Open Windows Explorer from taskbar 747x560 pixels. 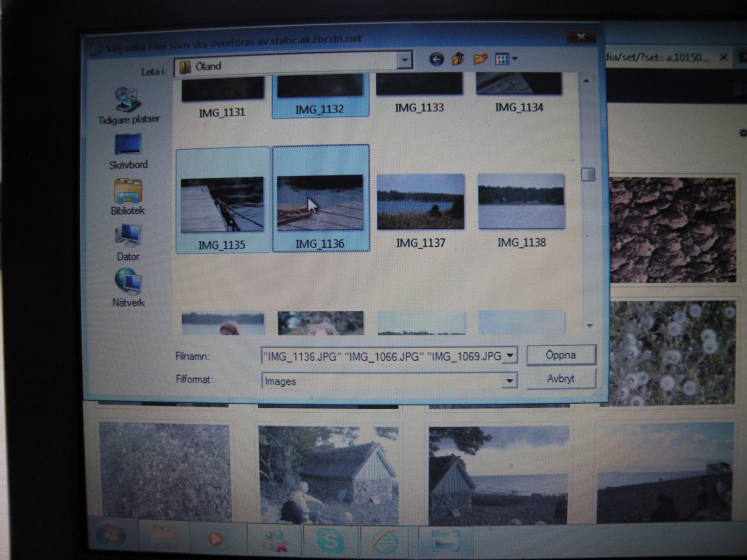coord(163,539)
